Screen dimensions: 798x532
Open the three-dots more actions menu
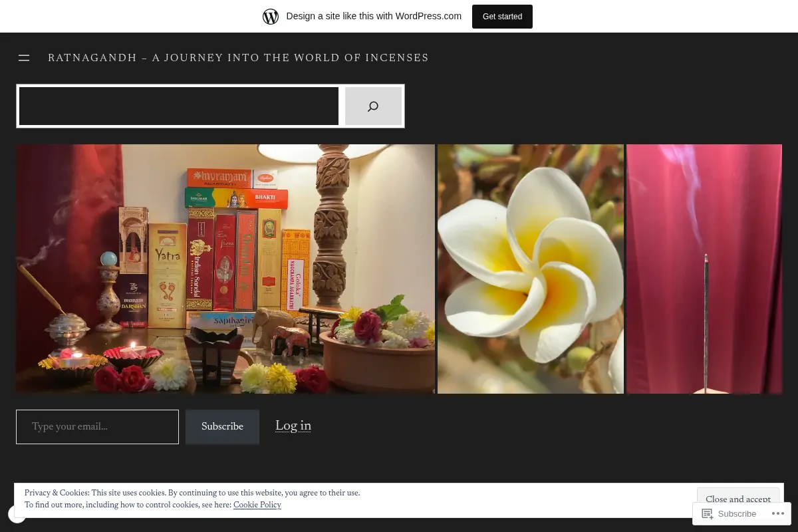point(777,513)
